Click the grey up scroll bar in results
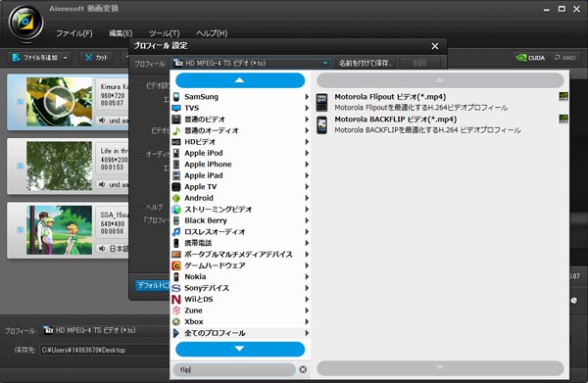This screenshot has height=383, width=588. click(440, 80)
